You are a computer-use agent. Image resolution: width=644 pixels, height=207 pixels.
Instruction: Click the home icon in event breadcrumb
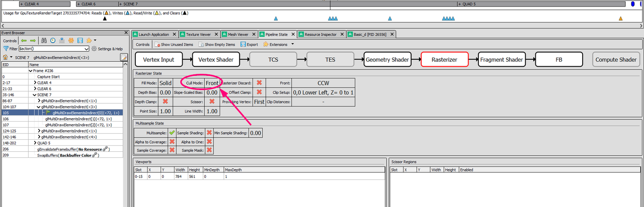(5, 58)
